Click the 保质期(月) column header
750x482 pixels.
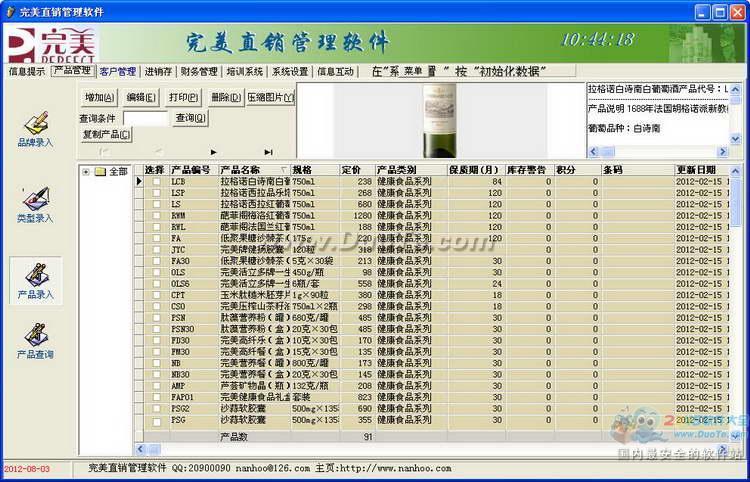pyautogui.click(x=476, y=170)
